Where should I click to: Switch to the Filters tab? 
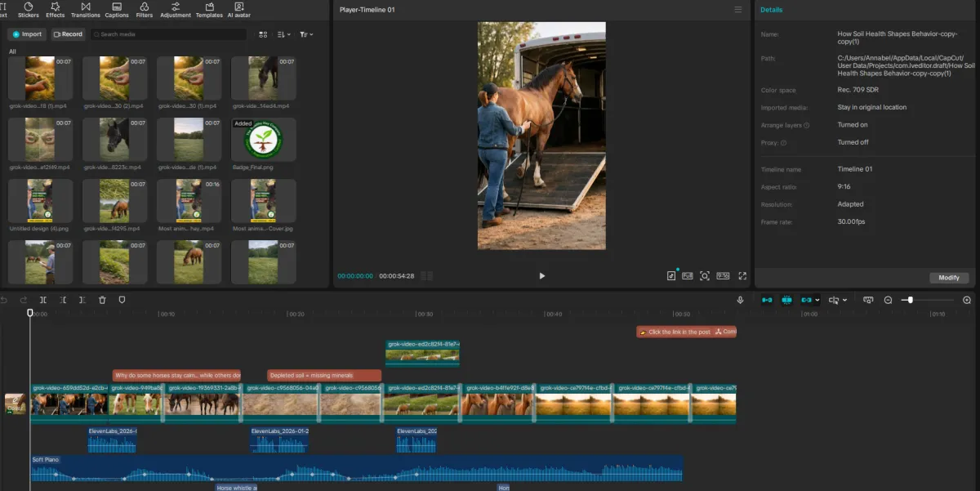pos(145,10)
